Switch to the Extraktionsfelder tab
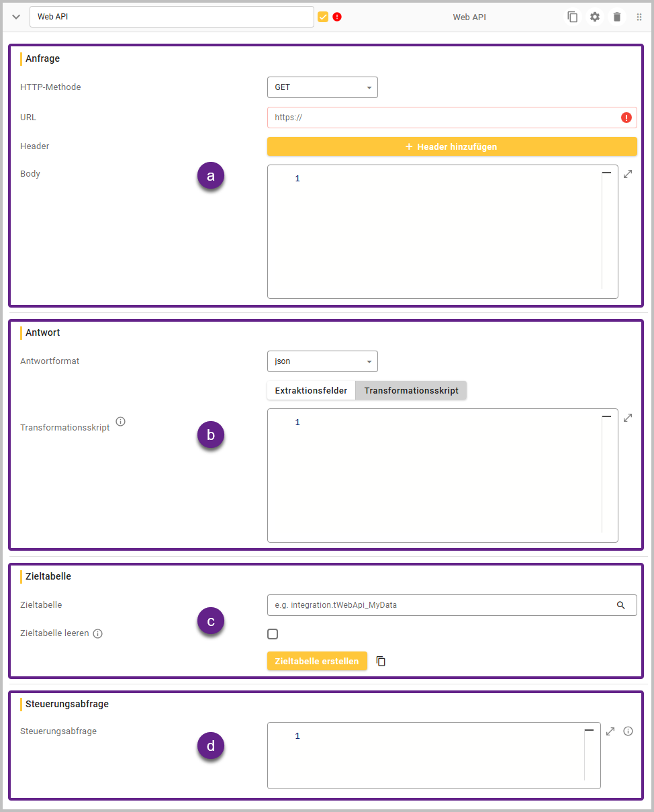654x812 pixels. [x=311, y=391]
